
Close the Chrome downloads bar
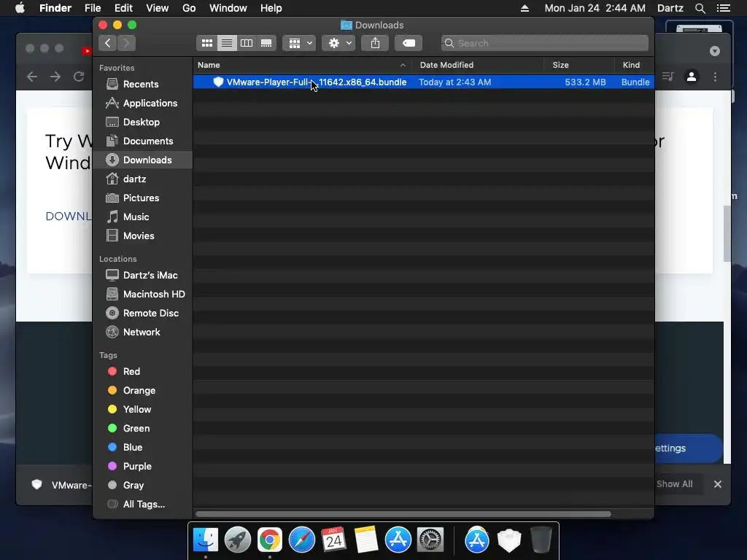[x=718, y=484]
